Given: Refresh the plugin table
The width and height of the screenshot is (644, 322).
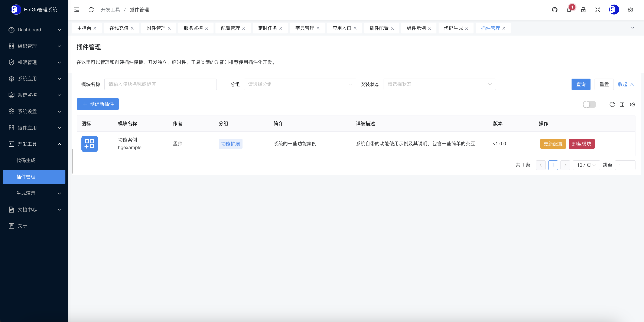Looking at the screenshot, I should (612, 104).
